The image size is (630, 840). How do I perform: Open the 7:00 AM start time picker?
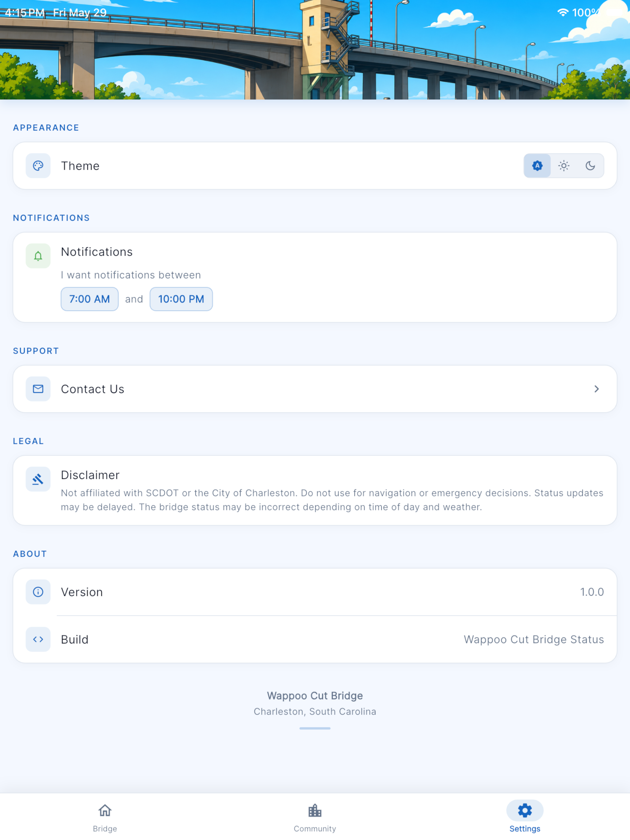coord(90,299)
